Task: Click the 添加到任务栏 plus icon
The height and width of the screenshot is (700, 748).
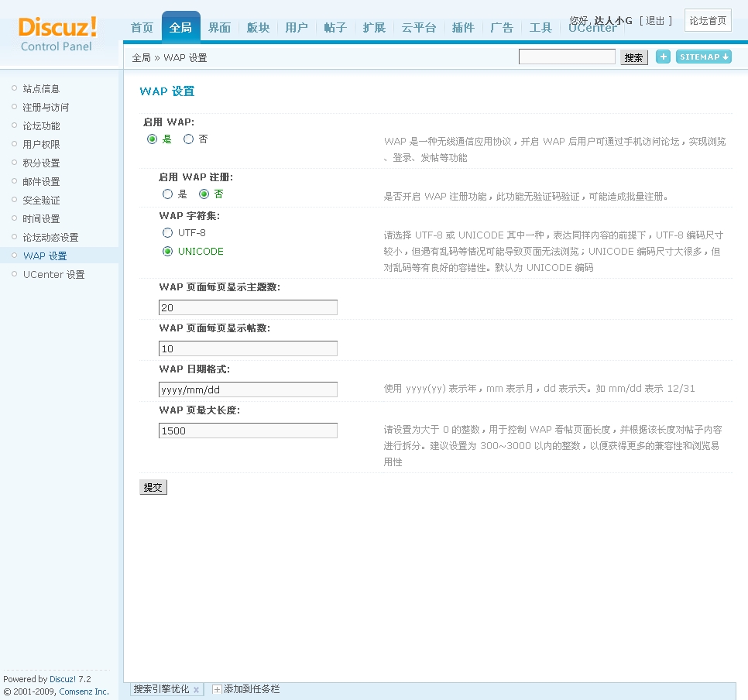Action: 217,689
